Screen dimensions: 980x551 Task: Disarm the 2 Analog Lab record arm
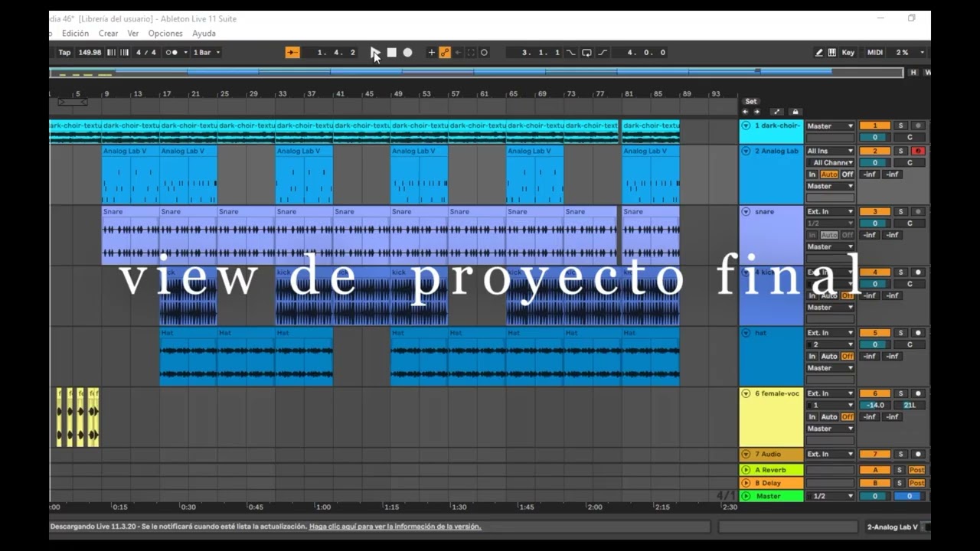pos(918,151)
